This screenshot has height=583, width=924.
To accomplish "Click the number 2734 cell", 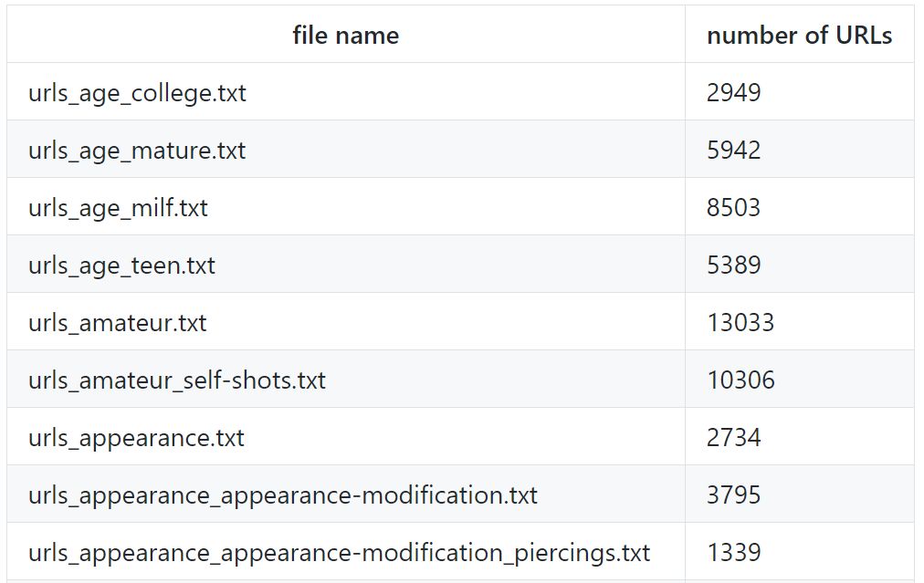I will point(733,438).
